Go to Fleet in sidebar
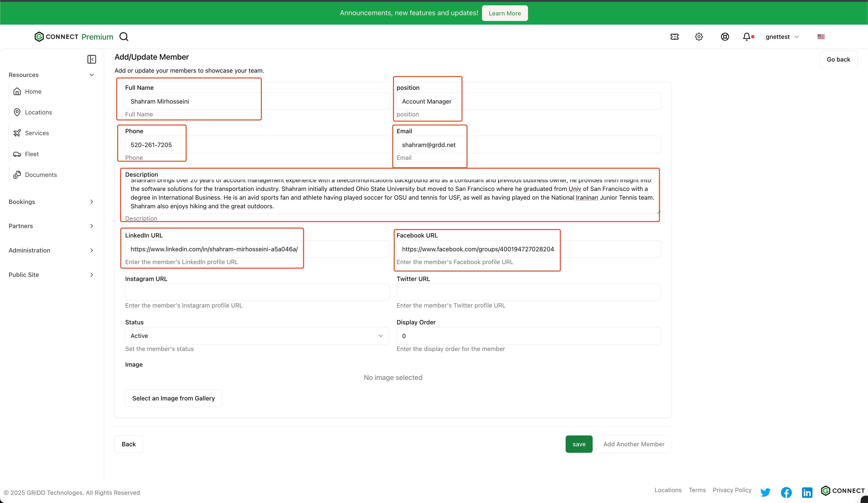This screenshot has width=868, height=503. point(32,154)
